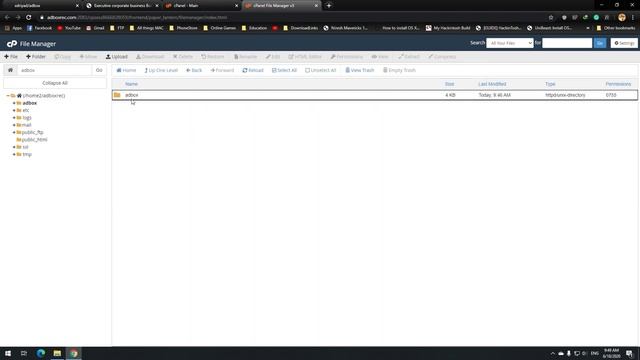640x360 pixels.
Task: Open the Windows Start menu
Action: [8, 353]
